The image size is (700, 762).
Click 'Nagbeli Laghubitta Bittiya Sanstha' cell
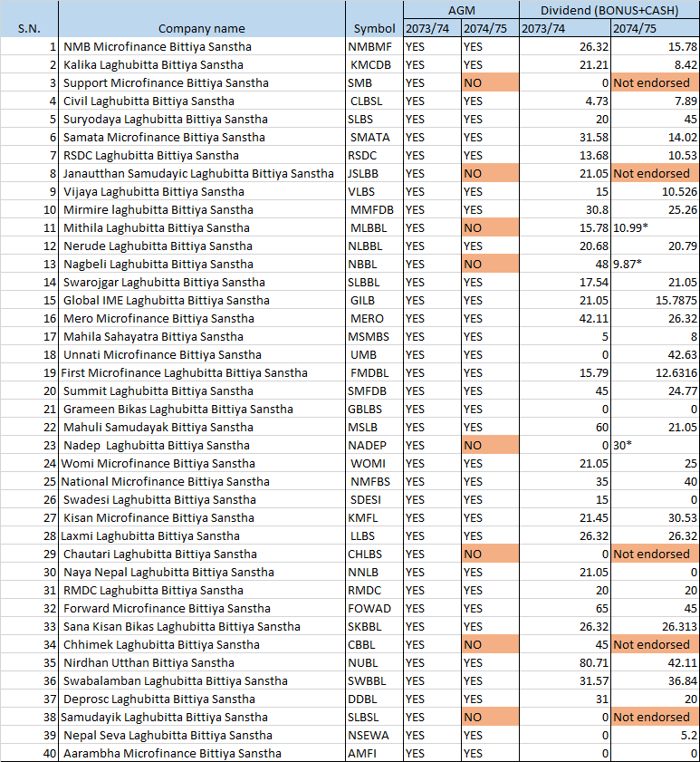tap(202, 265)
